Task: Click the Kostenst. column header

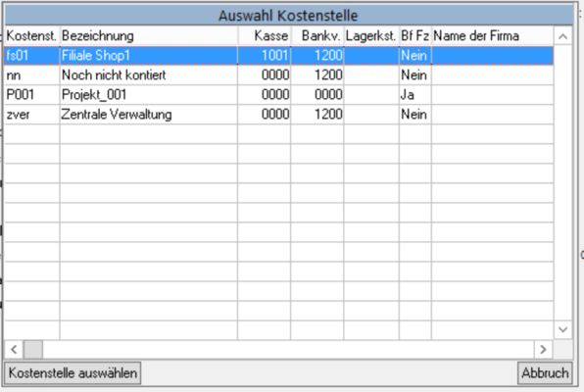Action: pos(32,36)
